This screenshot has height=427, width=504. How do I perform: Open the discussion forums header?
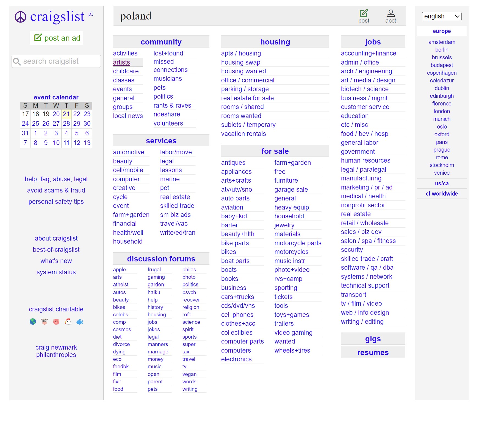(x=161, y=259)
